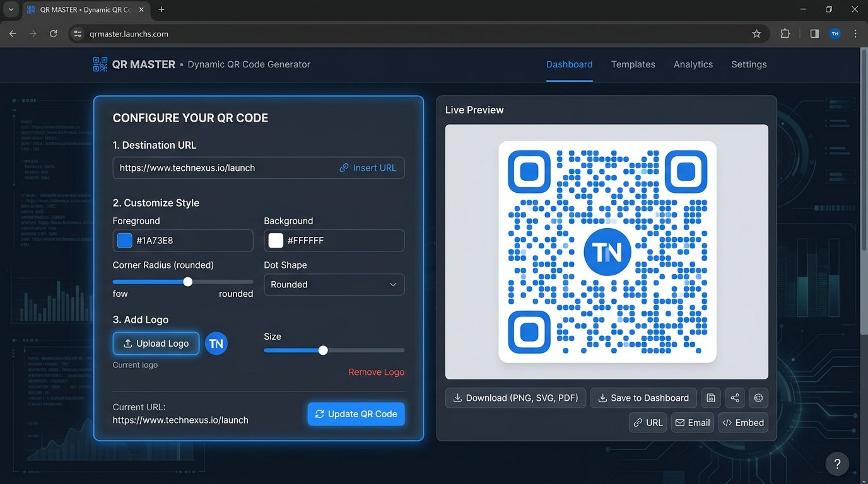
Task: Click the Remove Logo link
Action: click(376, 372)
